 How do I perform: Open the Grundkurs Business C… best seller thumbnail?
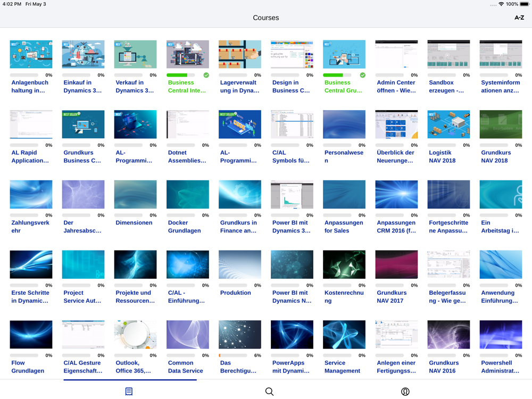[x=83, y=124]
